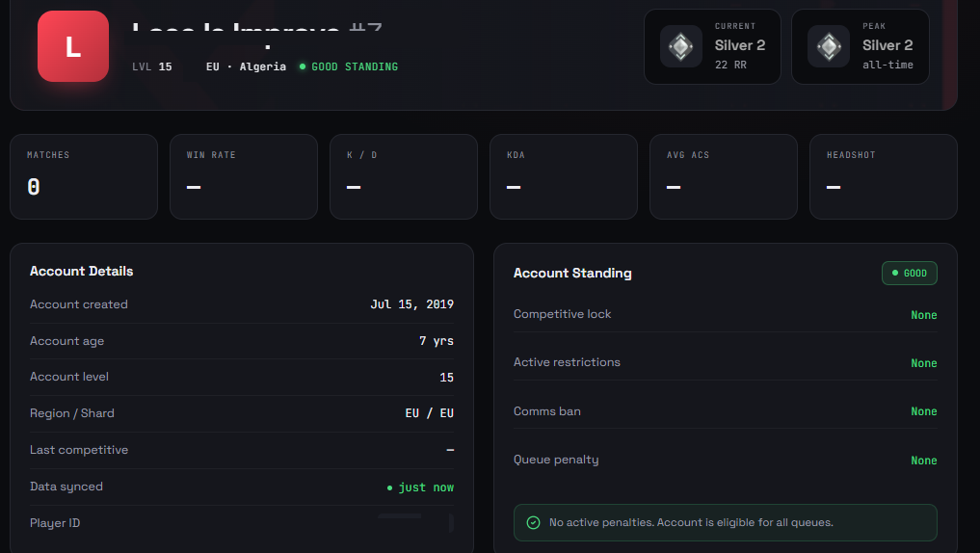The width and height of the screenshot is (980, 553).
Task: Click the green dot beside GOOD STANDING
Action: (303, 66)
